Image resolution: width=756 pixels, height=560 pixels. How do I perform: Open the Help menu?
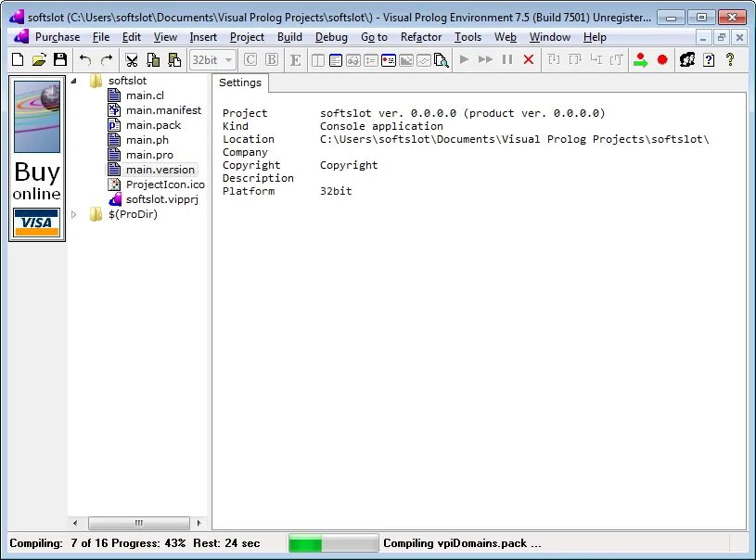[595, 37]
